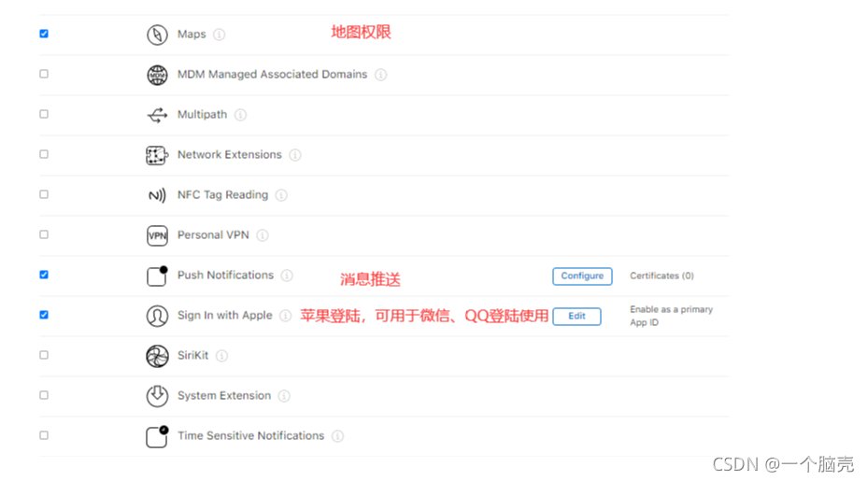868x481 pixels.
Task: Click the Time Sensitive Notifications icon
Action: pos(157,436)
